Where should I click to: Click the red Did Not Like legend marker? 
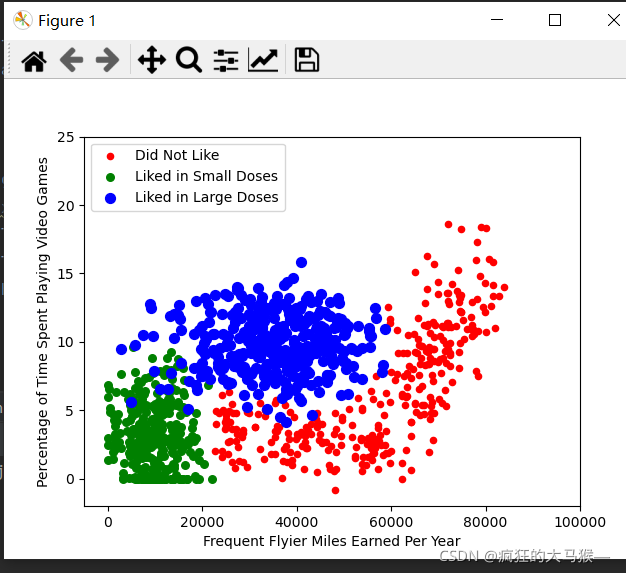pos(111,157)
